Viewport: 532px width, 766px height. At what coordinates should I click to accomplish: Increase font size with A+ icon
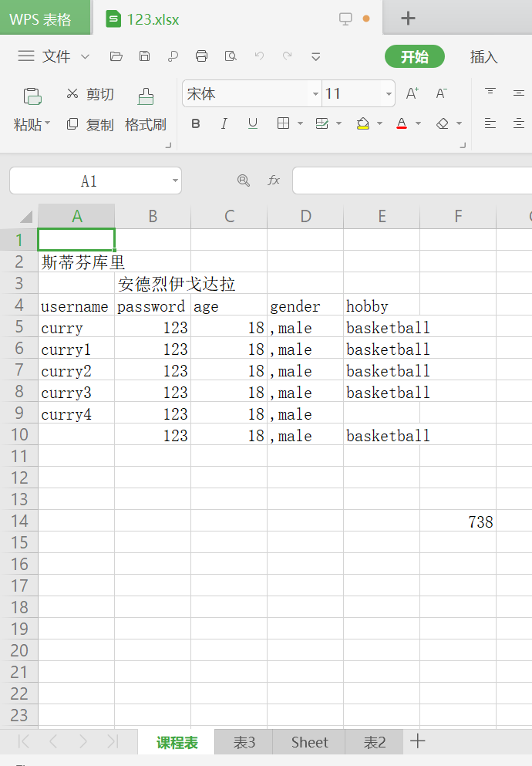412,93
